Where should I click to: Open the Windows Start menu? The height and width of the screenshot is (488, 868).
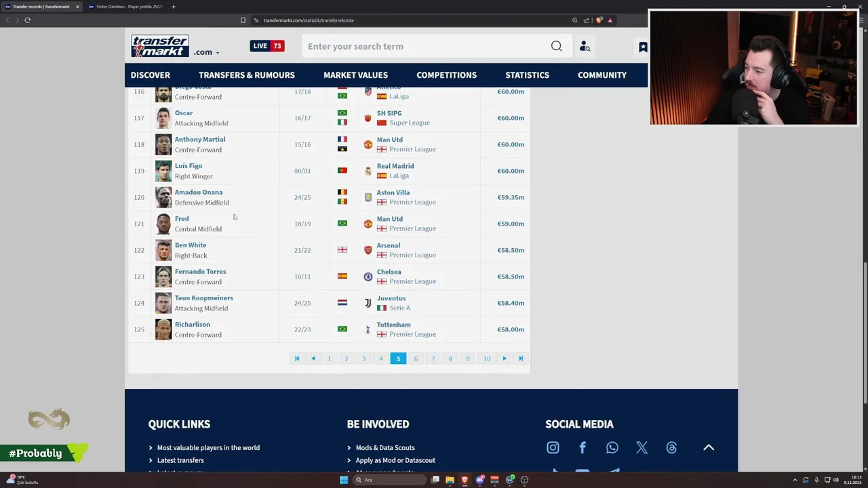click(x=344, y=480)
